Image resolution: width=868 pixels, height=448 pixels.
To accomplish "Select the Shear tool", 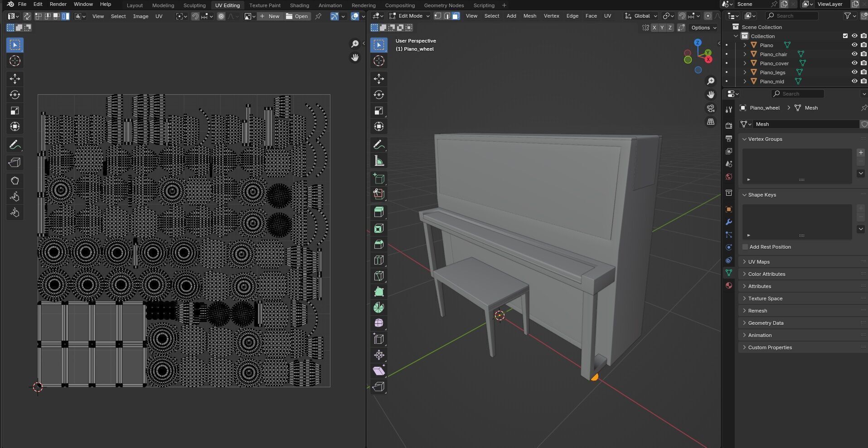I will [x=379, y=371].
